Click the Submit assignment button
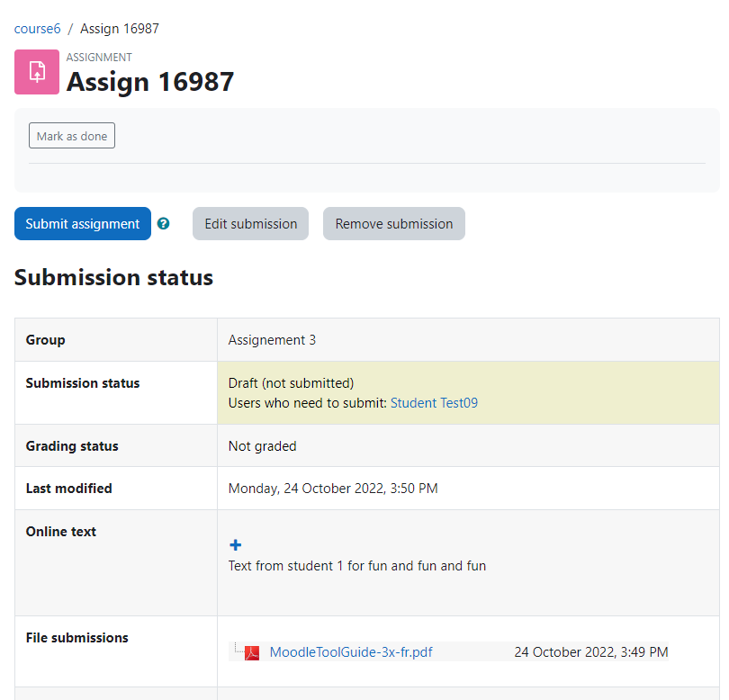Viewport: 729px width, 700px height. pos(83,223)
